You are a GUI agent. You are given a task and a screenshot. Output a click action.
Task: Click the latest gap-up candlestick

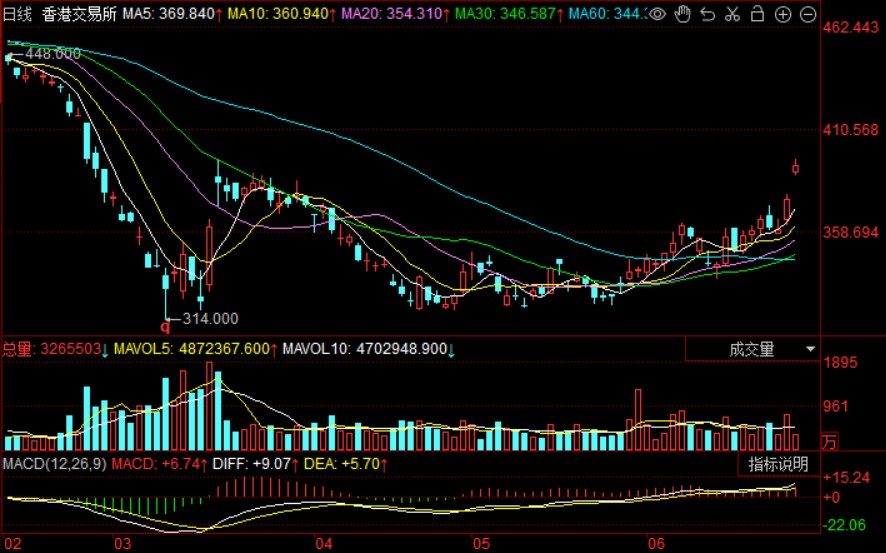(796, 166)
